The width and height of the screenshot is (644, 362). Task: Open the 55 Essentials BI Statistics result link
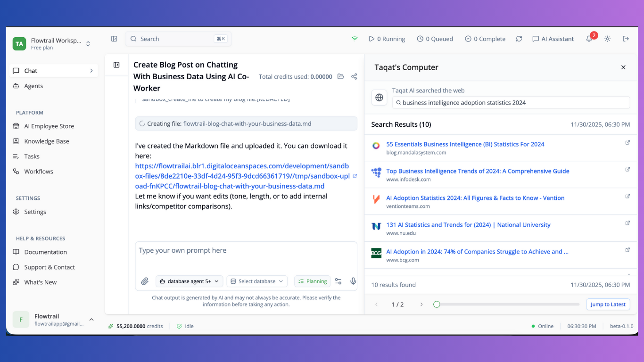(465, 144)
